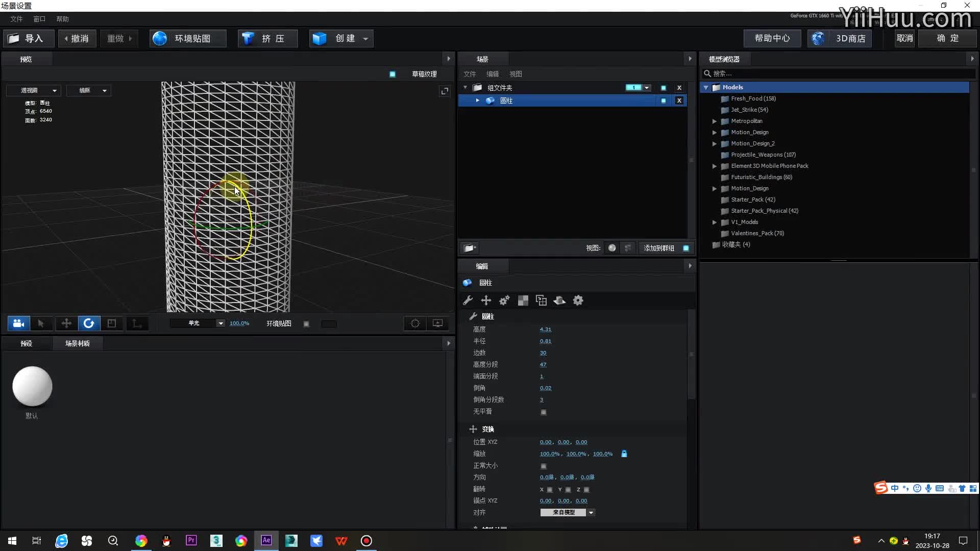Toggle the 无平滑 checkbox
Screen dimensions: 980x551
coord(544,412)
